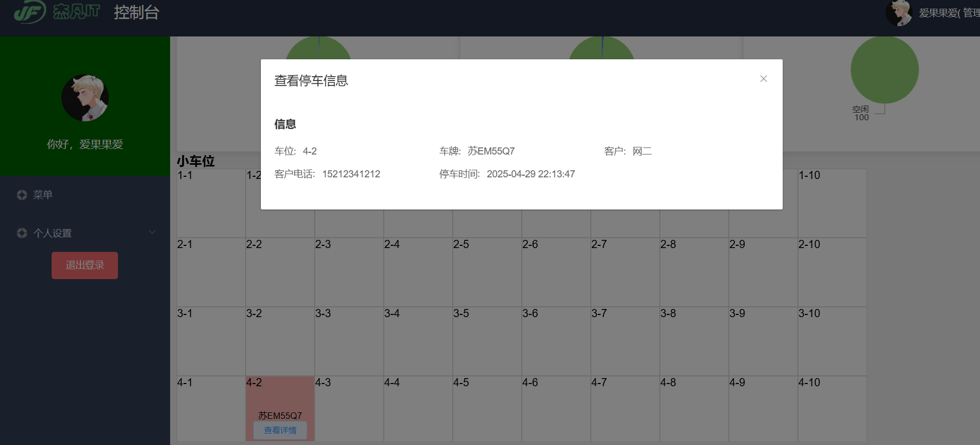Click 查看详情 on spot 4-2
The width and height of the screenshot is (980, 445).
click(x=280, y=430)
